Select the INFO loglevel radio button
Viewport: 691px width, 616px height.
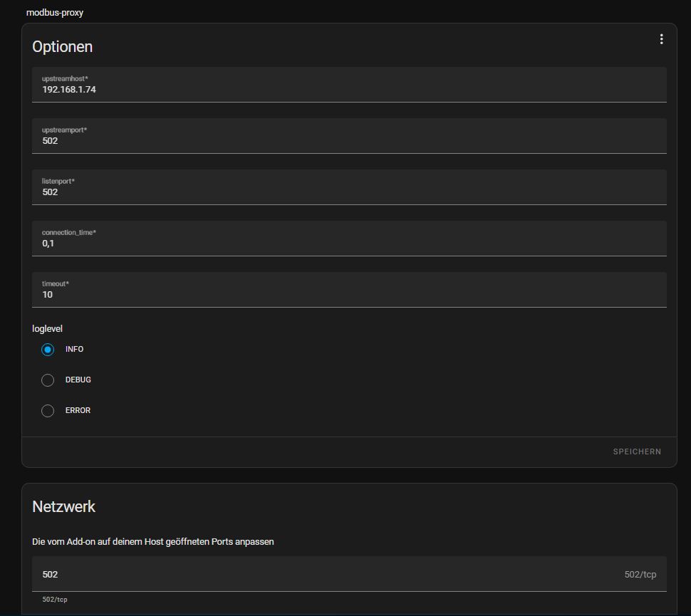coord(48,350)
